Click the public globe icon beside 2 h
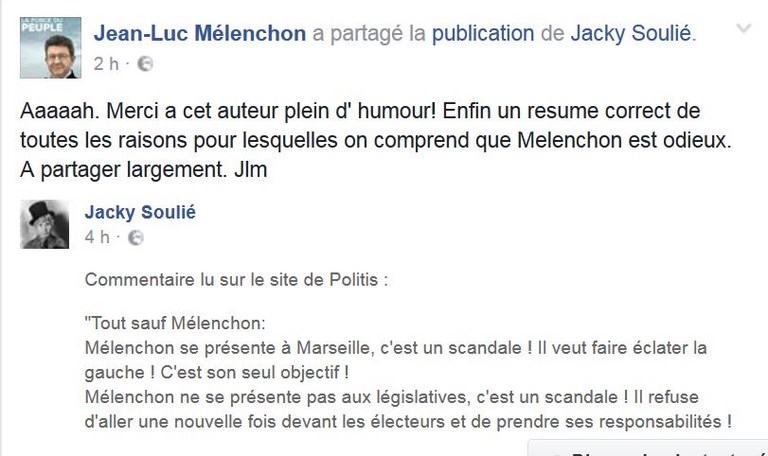This screenshot has width=768, height=456. [x=145, y=64]
